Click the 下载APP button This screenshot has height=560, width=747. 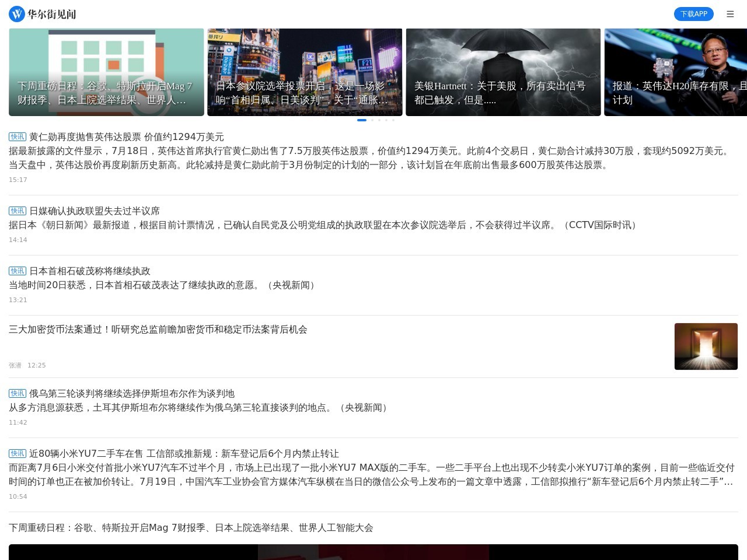pyautogui.click(x=694, y=14)
